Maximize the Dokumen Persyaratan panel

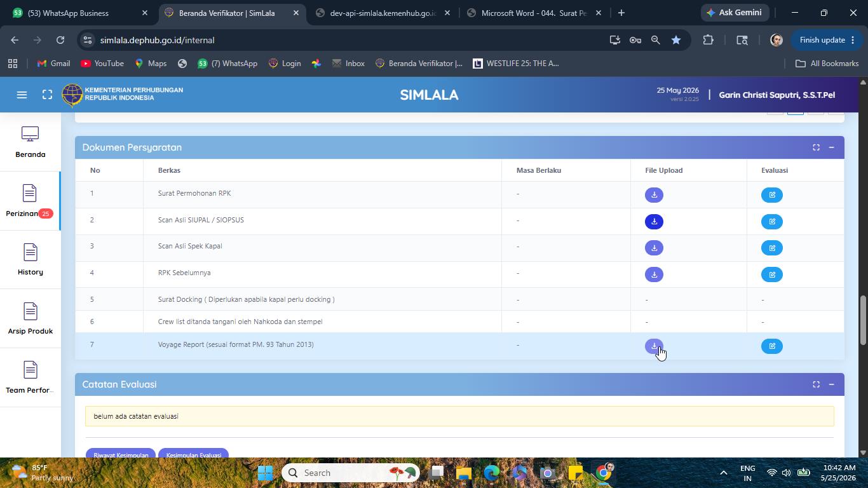coord(816,147)
